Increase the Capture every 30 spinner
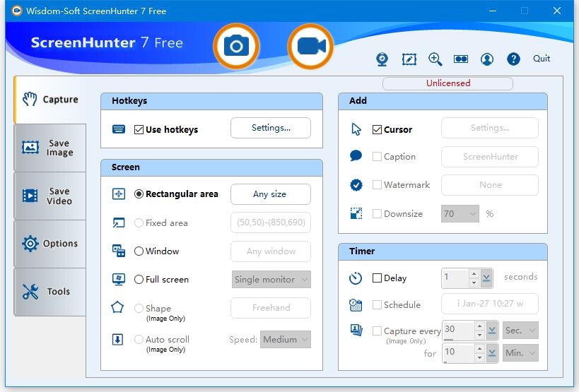The width and height of the screenshot is (579, 392). click(x=479, y=326)
